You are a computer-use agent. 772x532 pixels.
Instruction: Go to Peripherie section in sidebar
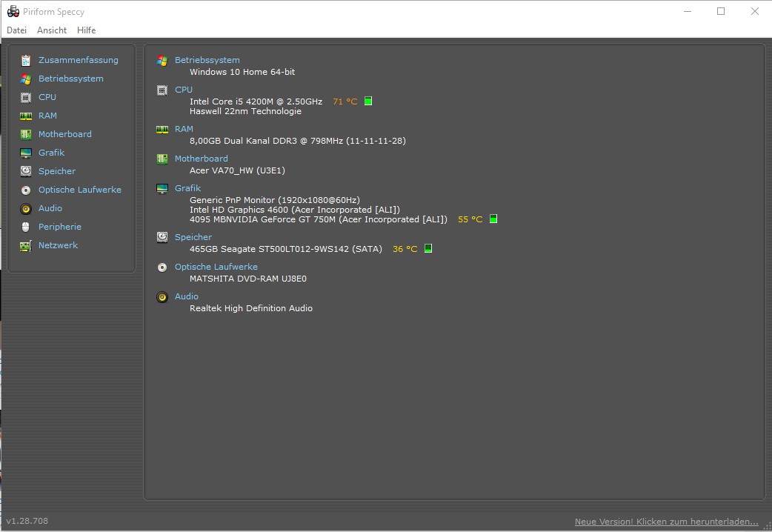tap(60, 227)
